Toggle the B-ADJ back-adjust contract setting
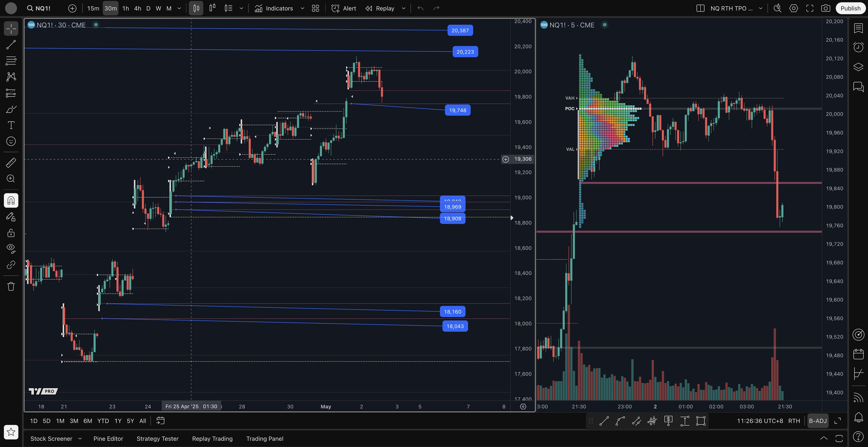The width and height of the screenshot is (868, 447). [817, 421]
